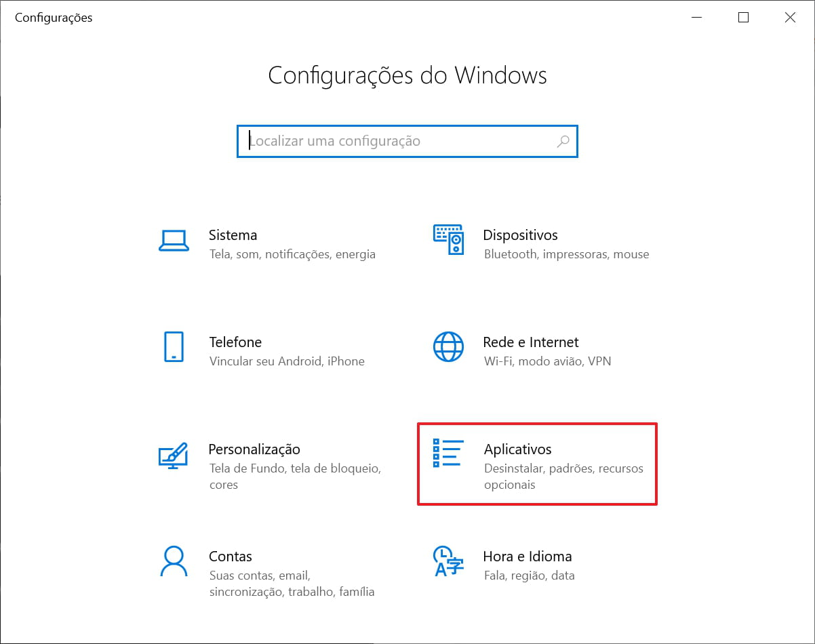Open Personalização settings label

[254, 449]
